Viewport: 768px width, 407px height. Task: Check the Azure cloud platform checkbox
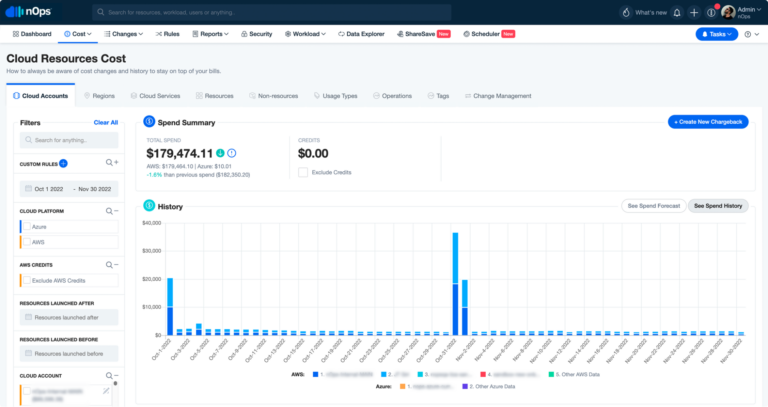(x=28, y=228)
